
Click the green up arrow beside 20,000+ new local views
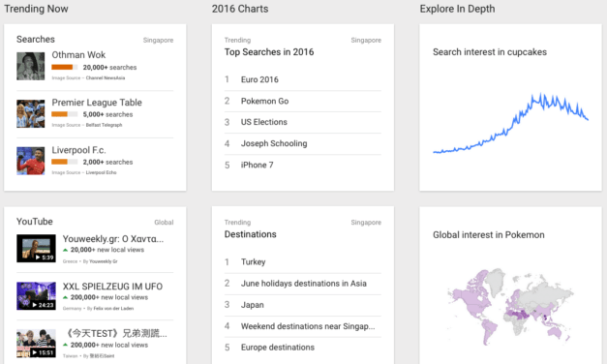click(66, 250)
